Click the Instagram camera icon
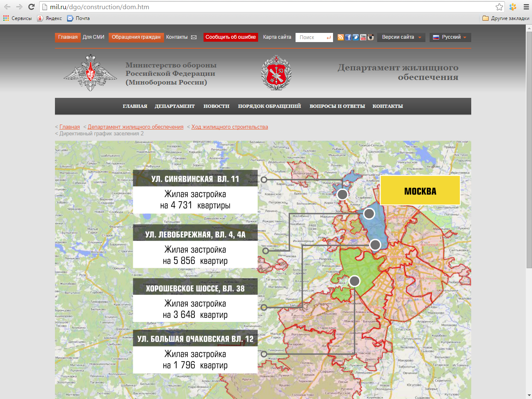 pyautogui.click(x=370, y=37)
